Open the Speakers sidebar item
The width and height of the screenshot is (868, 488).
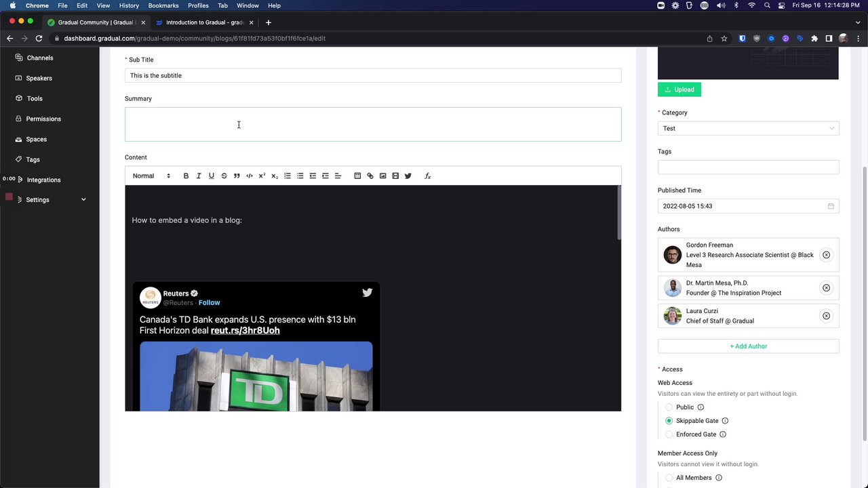click(x=39, y=79)
